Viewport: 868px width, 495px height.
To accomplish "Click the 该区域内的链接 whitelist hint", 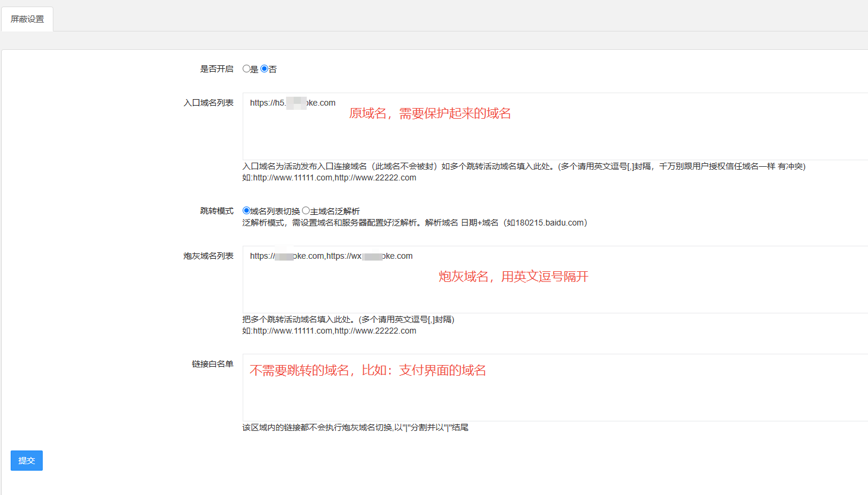I will pos(355,427).
